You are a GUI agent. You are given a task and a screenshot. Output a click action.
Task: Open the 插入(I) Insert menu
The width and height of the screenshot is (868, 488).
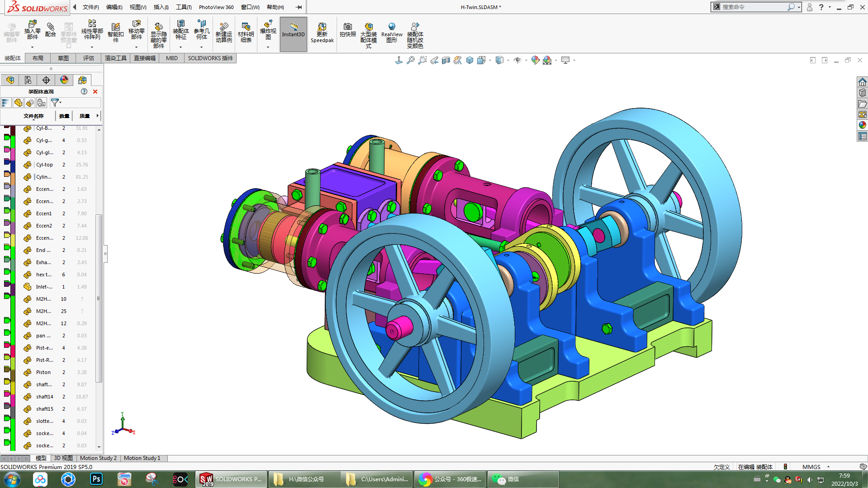coord(161,7)
